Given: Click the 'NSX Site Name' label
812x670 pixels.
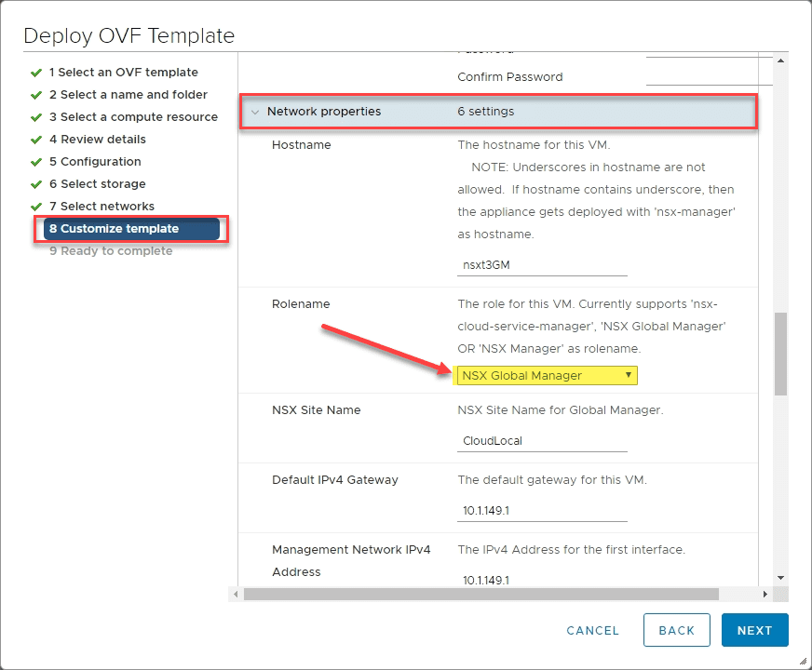Looking at the screenshot, I should coord(317,409).
